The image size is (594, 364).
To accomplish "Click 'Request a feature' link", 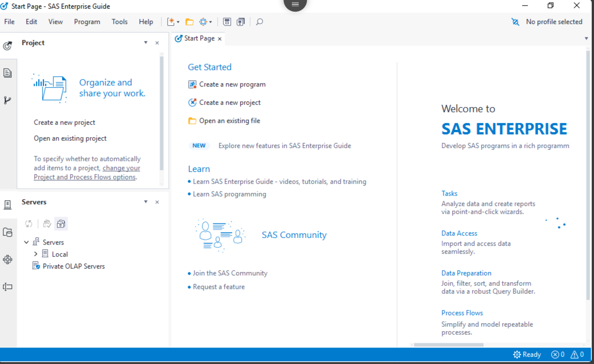I will pyautogui.click(x=219, y=287).
